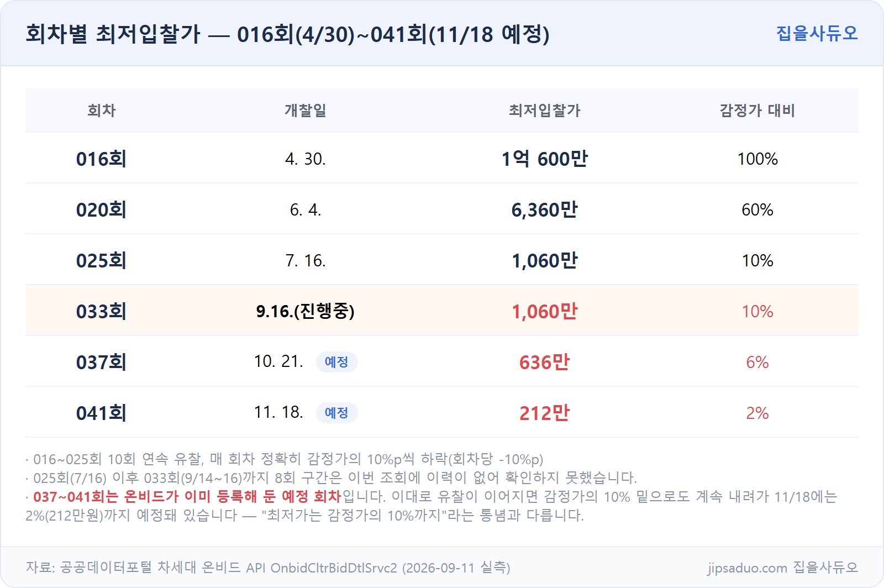The image size is (884, 588).
Task: Click the title 회차별 최저입찰가 heading
Action: 287,34
